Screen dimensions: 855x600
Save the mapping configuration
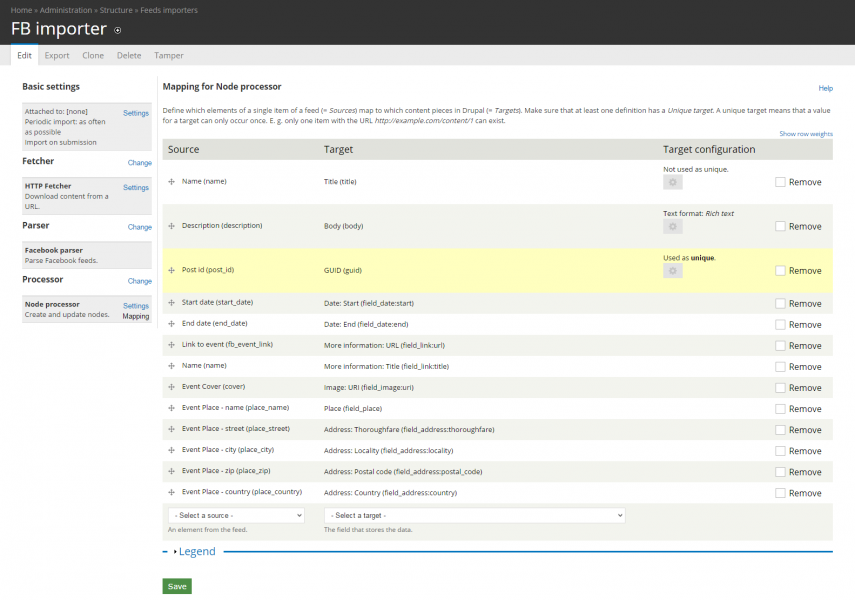[177, 586]
